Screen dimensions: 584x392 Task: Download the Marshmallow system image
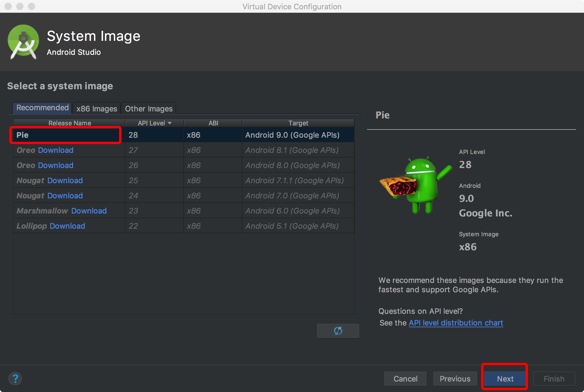(x=89, y=211)
